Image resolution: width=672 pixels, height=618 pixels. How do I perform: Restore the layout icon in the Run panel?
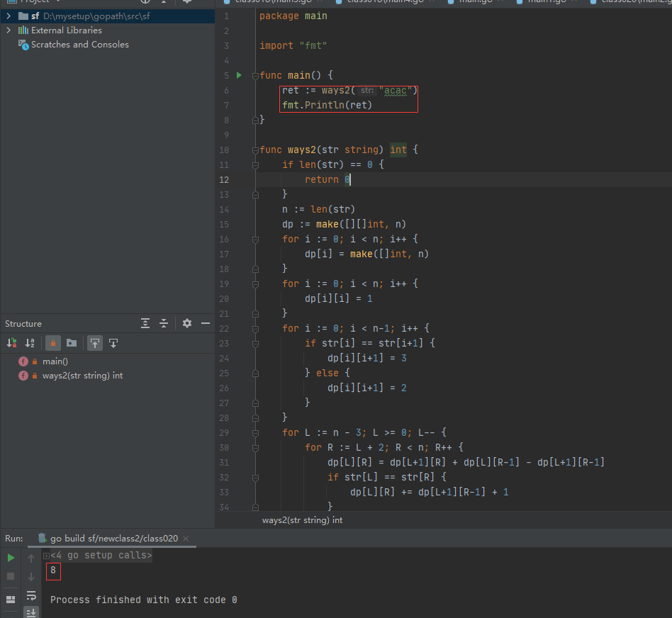coord(11,599)
